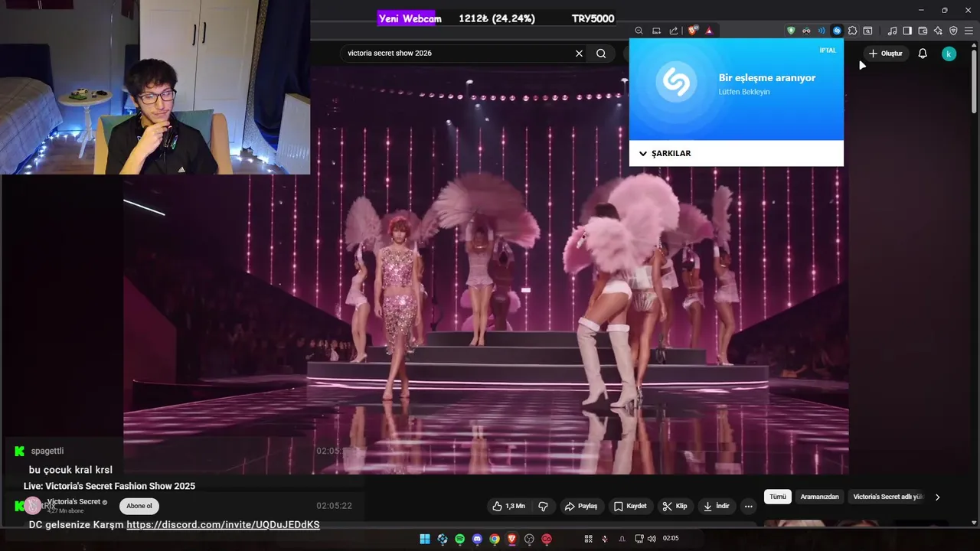Cancel Shazam search with İPTAL
Image resolution: width=980 pixels, height=551 pixels.
pyautogui.click(x=828, y=51)
